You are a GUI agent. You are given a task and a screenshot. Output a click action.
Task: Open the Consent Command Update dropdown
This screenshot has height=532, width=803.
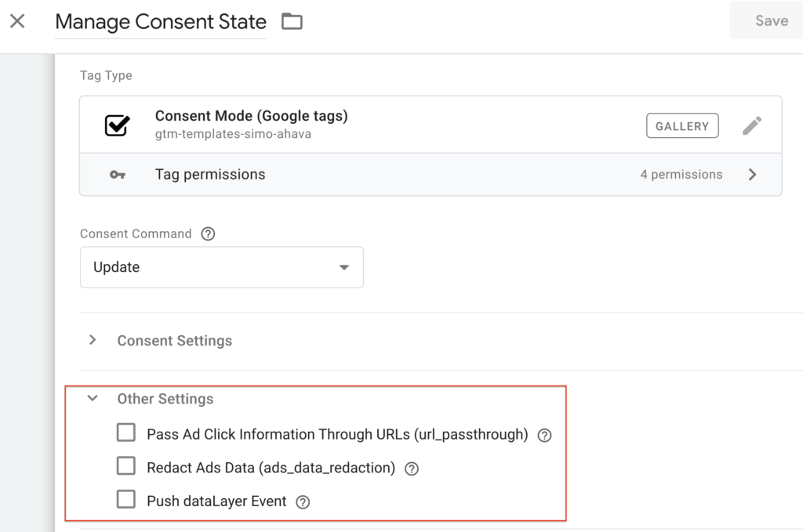(x=222, y=267)
